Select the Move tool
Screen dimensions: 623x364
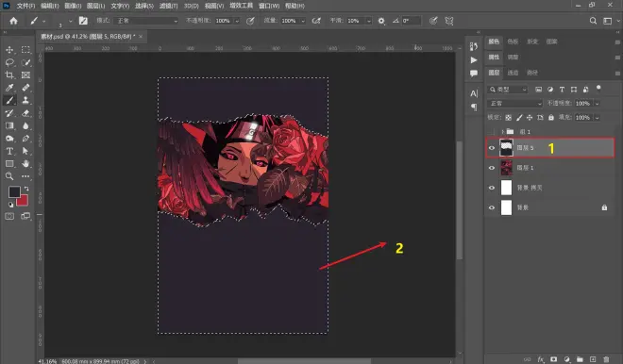(x=9, y=50)
